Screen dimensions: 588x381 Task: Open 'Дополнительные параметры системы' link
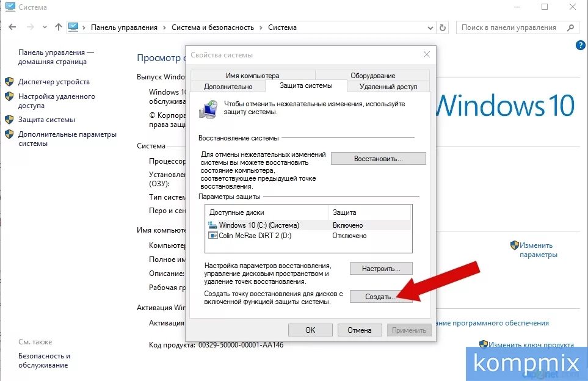(x=68, y=139)
